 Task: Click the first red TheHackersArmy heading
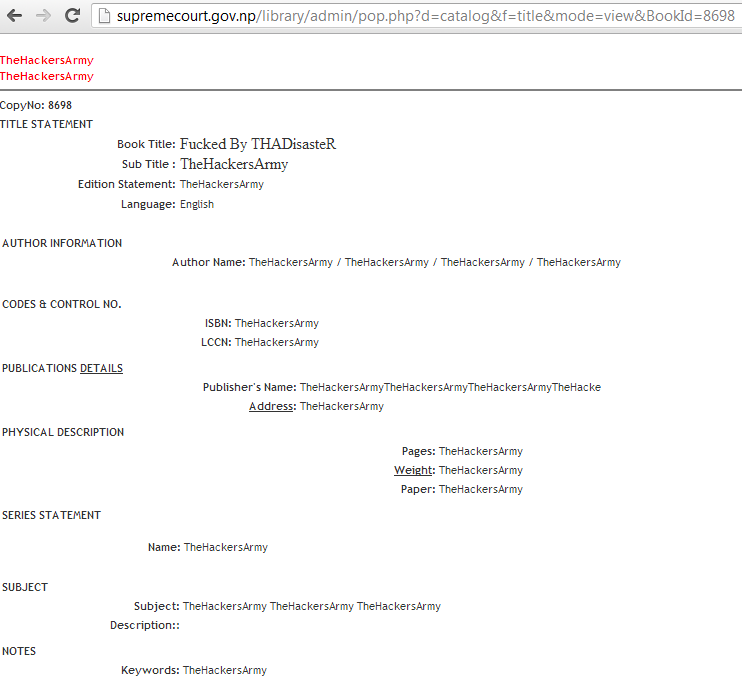click(47, 61)
